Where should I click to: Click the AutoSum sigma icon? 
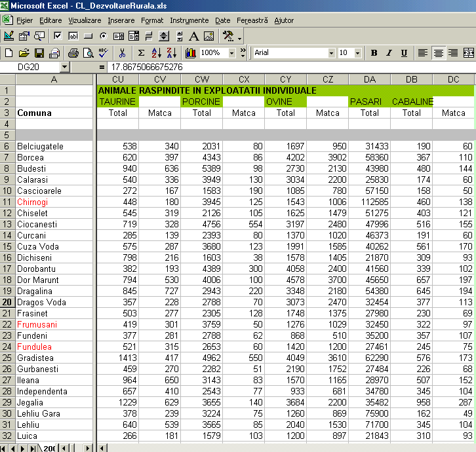pyautogui.click(x=141, y=53)
